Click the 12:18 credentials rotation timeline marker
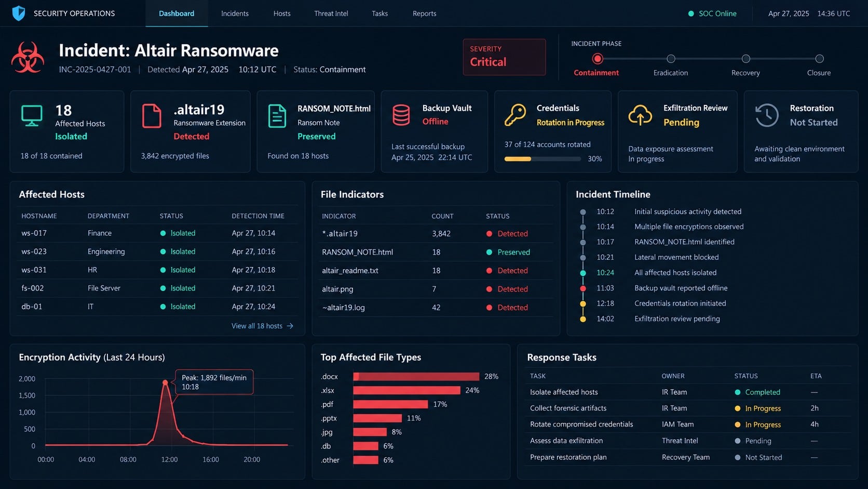The width and height of the screenshot is (868, 489). (x=583, y=303)
